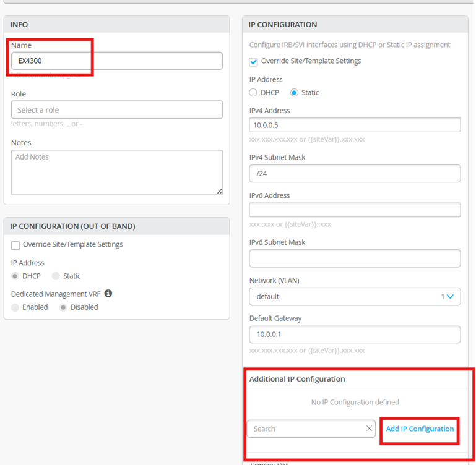Clear the search field with the X icon
Screen dimensions: 476x465
(369, 429)
